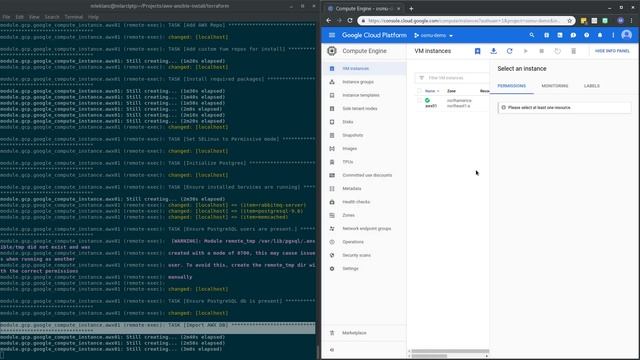Open Marketplace in sidebar
The height and width of the screenshot is (360, 640).
(x=354, y=333)
